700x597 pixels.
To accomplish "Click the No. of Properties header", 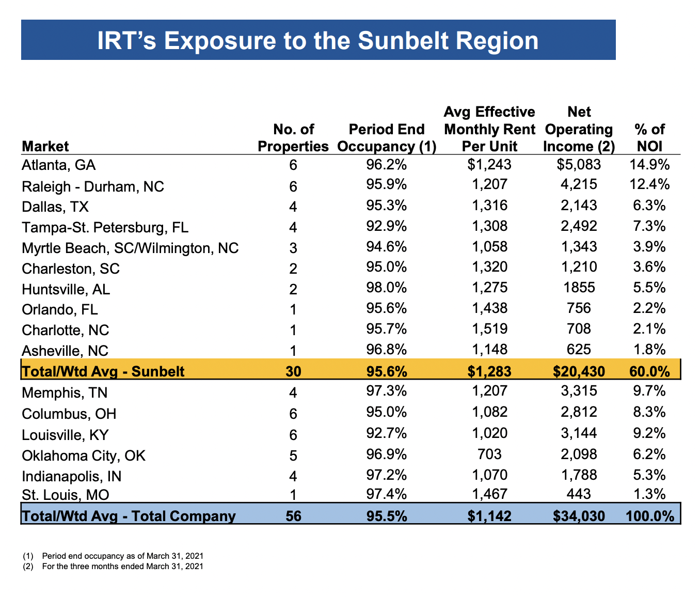I will tap(292, 137).
